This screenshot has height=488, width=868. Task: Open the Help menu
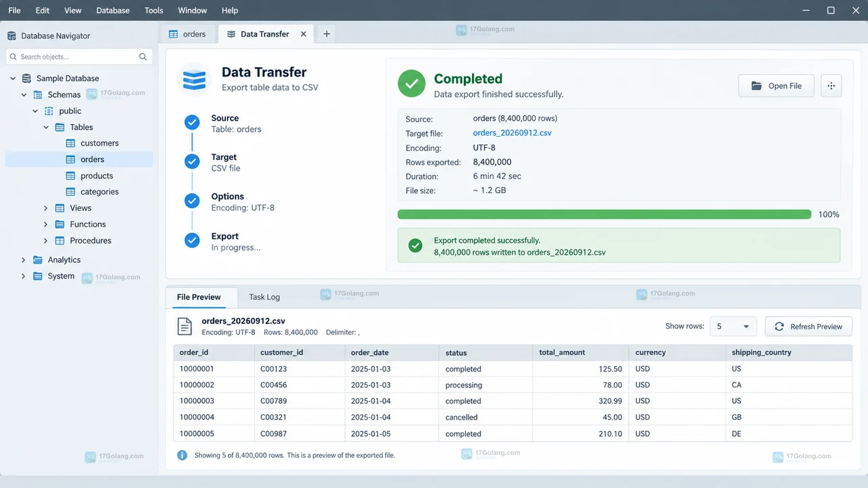coord(230,10)
